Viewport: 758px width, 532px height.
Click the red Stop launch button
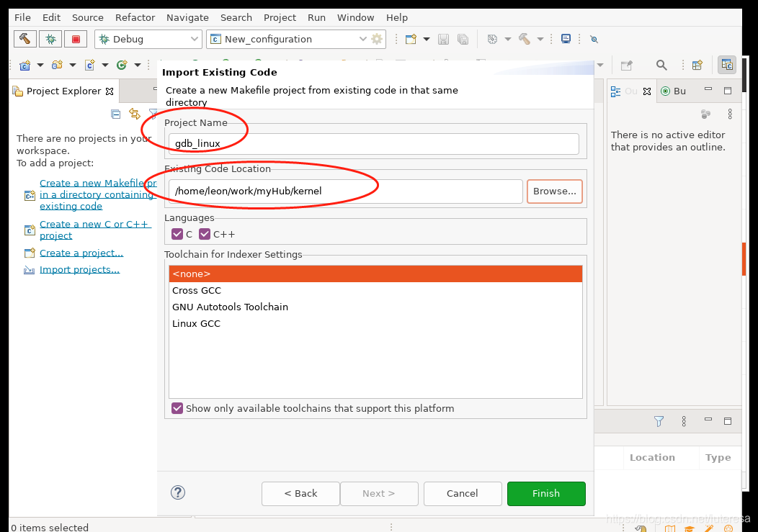(x=76, y=39)
